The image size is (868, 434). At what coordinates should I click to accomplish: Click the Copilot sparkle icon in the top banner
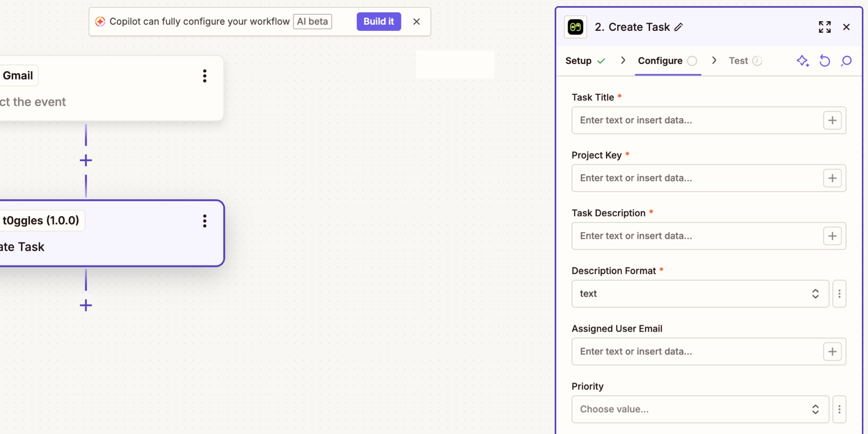(x=100, y=21)
